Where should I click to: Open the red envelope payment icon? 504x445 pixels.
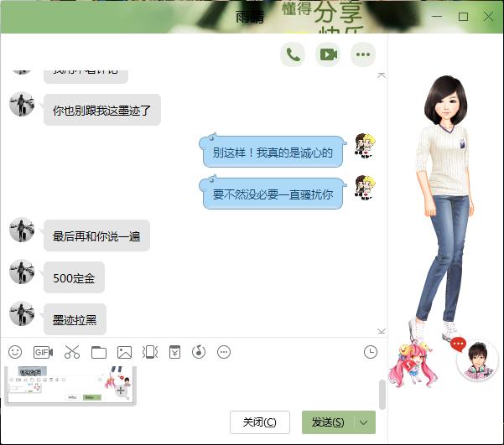click(174, 352)
